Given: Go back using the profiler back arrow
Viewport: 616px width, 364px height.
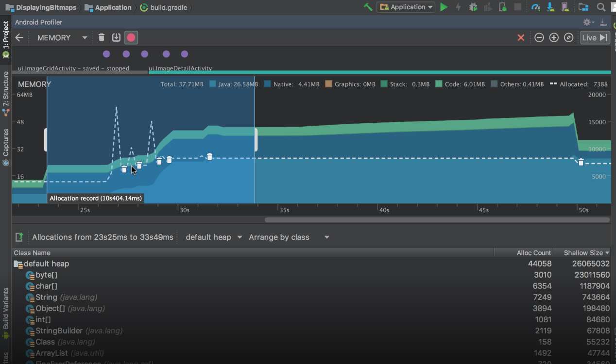Looking at the screenshot, I should tap(19, 37).
